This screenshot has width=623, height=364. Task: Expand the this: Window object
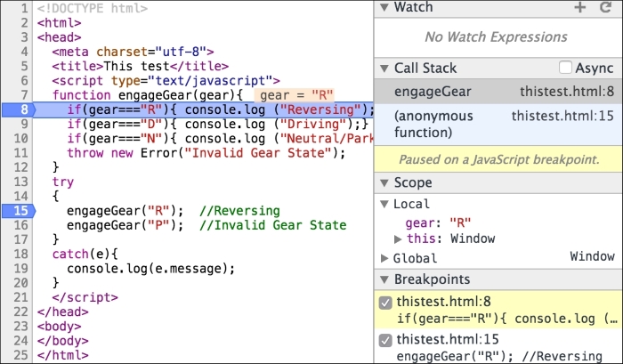(x=398, y=239)
